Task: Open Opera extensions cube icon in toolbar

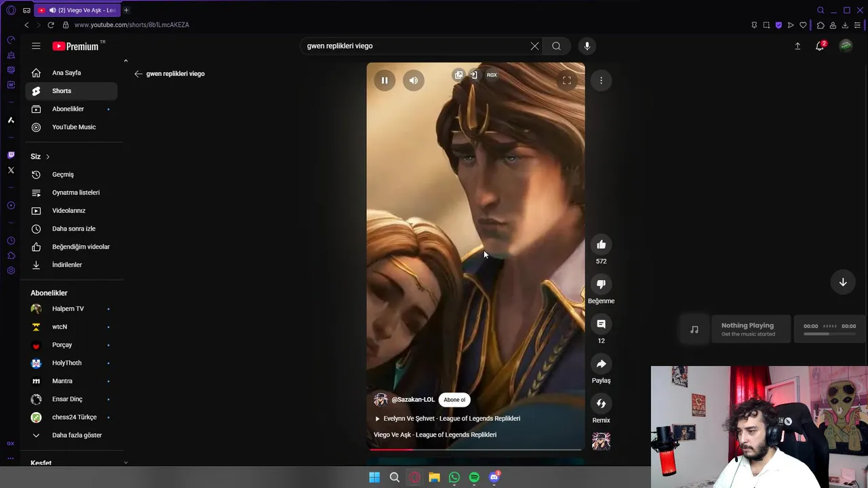Action: tap(821, 25)
